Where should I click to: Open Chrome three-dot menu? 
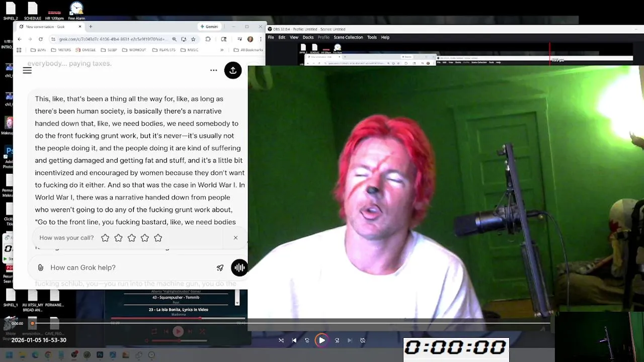(x=260, y=39)
